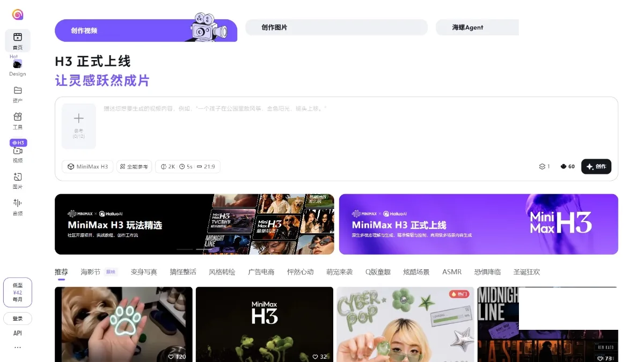Select the 恐惧降临 category tab
The image size is (644, 362).
(487, 272)
